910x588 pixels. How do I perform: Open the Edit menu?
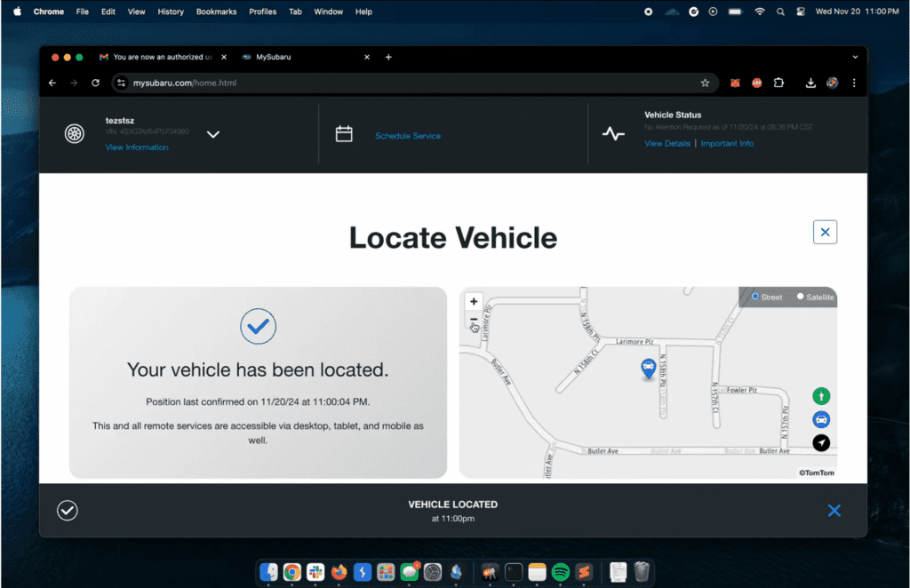pyautogui.click(x=108, y=12)
